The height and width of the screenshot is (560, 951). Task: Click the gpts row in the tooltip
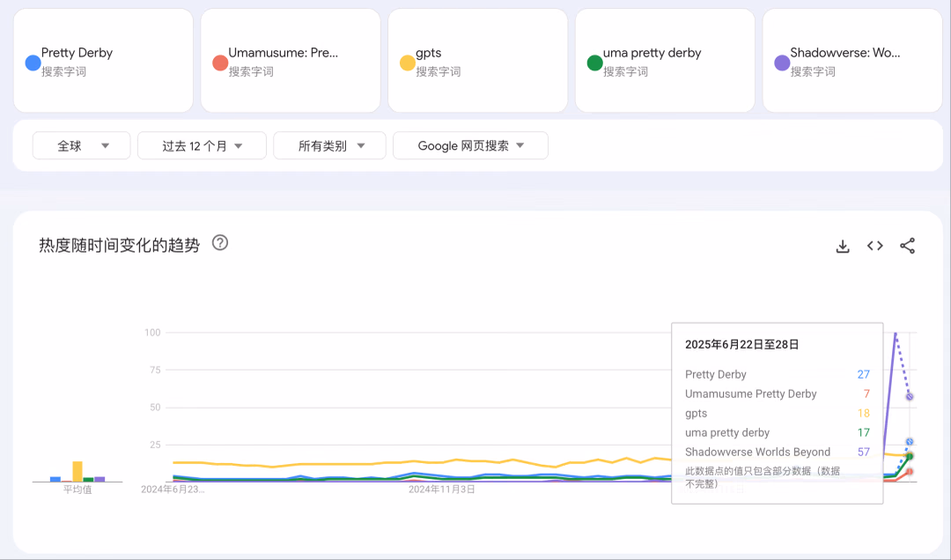(x=778, y=413)
